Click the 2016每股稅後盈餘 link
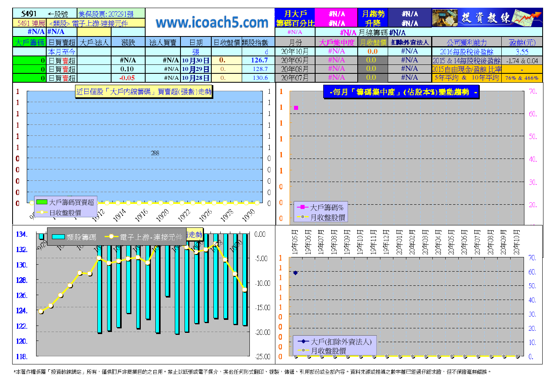The height and width of the screenshot is (392, 554). click(x=466, y=51)
